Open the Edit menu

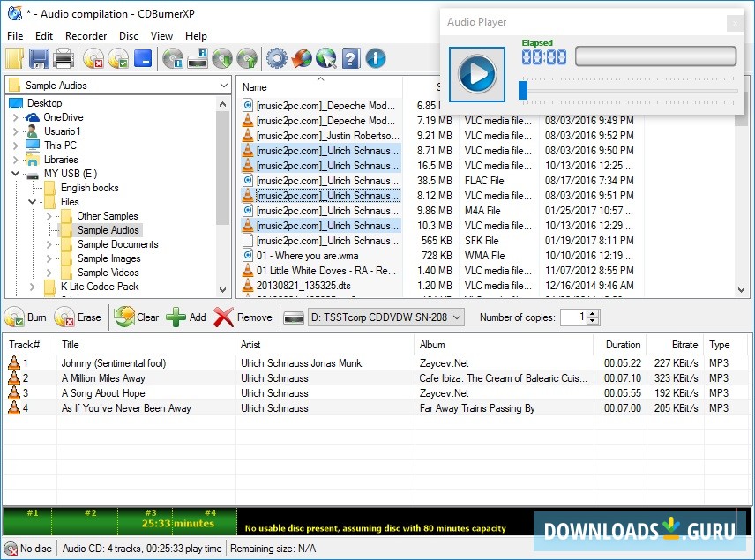[44, 36]
